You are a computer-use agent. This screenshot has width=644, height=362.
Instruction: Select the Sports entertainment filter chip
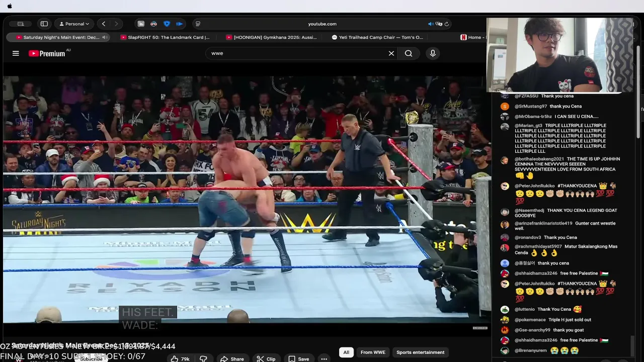click(420, 352)
